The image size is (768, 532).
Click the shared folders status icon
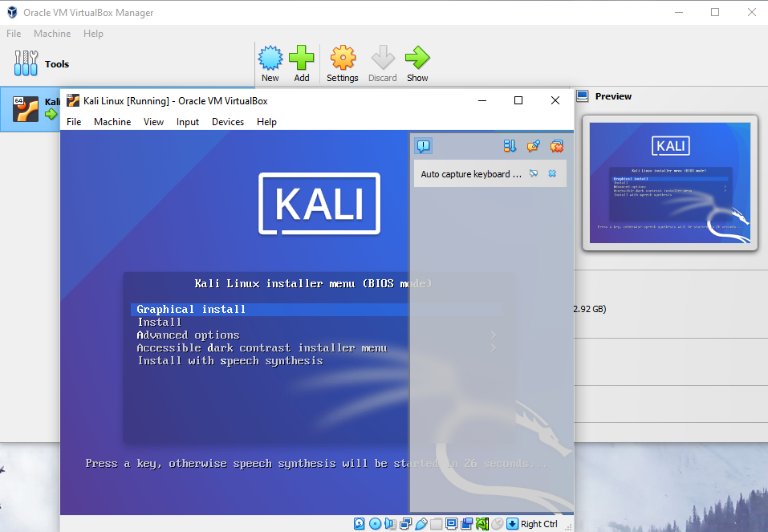pos(436,524)
